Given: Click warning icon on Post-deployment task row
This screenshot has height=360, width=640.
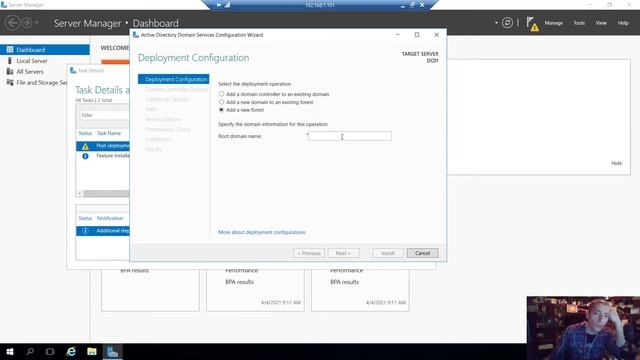Looking at the screenshot, I should click(x=85, y=146).
